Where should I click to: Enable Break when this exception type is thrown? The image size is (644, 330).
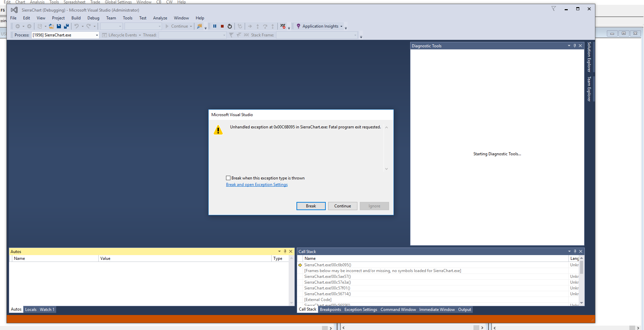pos(228,178)
